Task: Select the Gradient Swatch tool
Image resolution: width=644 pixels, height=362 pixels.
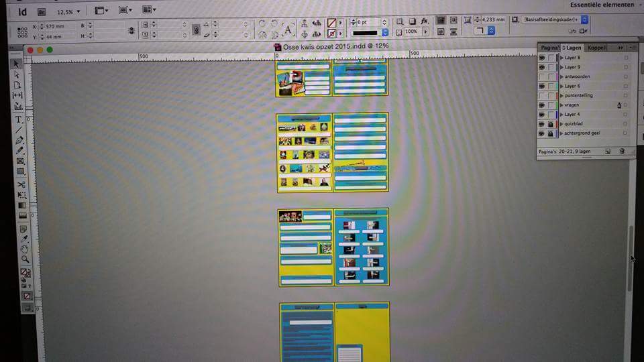Action: click(x=22, y=205)
